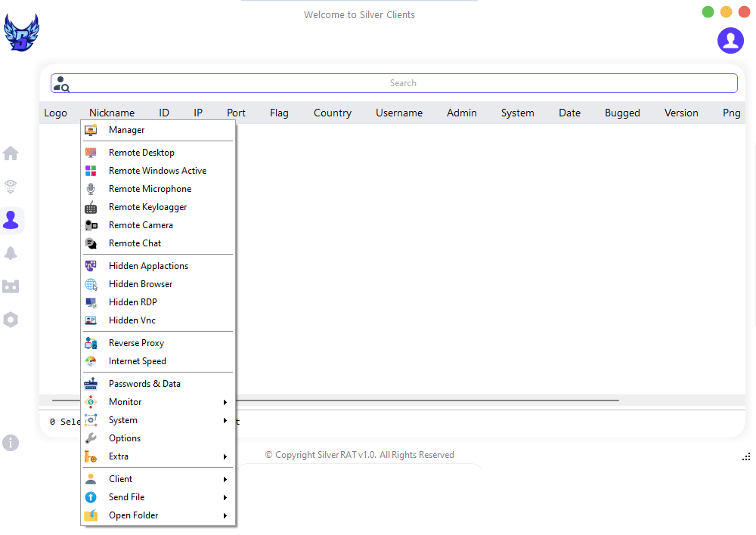The height and width of the screenshot is (535, 756).
Task: Select the bell notifications icon in the sidebar
Action: [11, 253]
